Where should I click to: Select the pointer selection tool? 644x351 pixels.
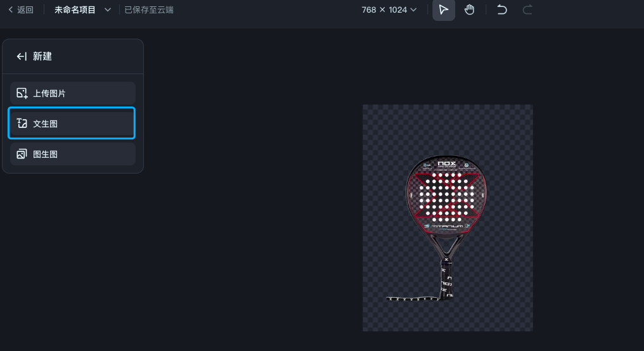pyautogui.click(x=444, y=10)
